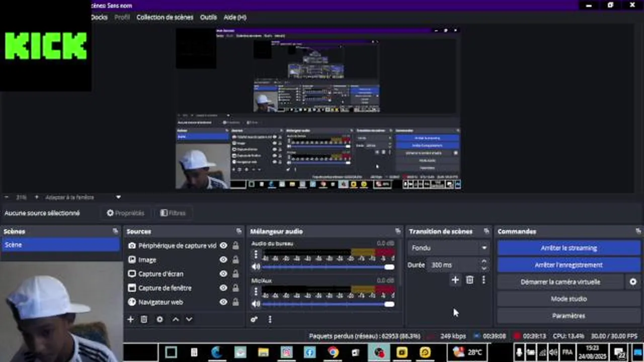The image size is (644, 362).
Task: Open the Fondu transition dropdown
Action: pyautogui.click(x=449, y=248)
